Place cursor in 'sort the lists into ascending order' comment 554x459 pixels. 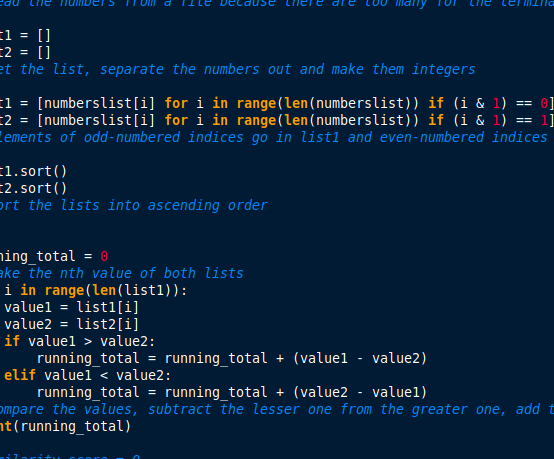[x=134, y=205]
